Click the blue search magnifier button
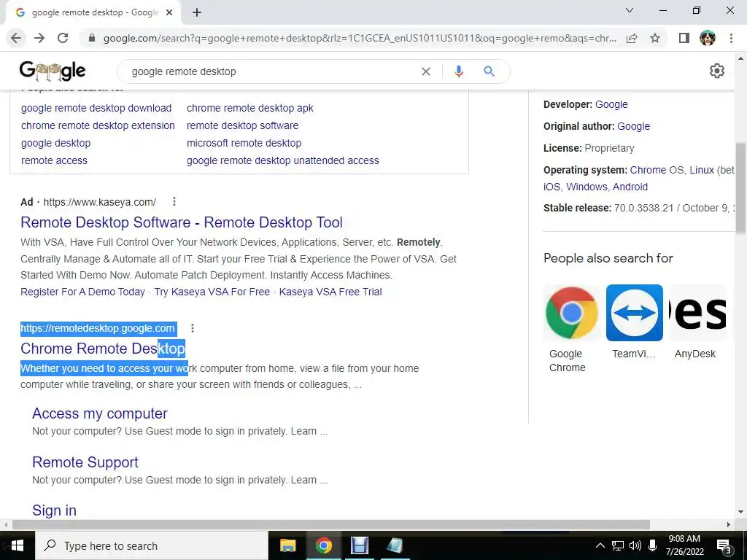Viewport: 747px width, 560px height. (x=489, y=71)
